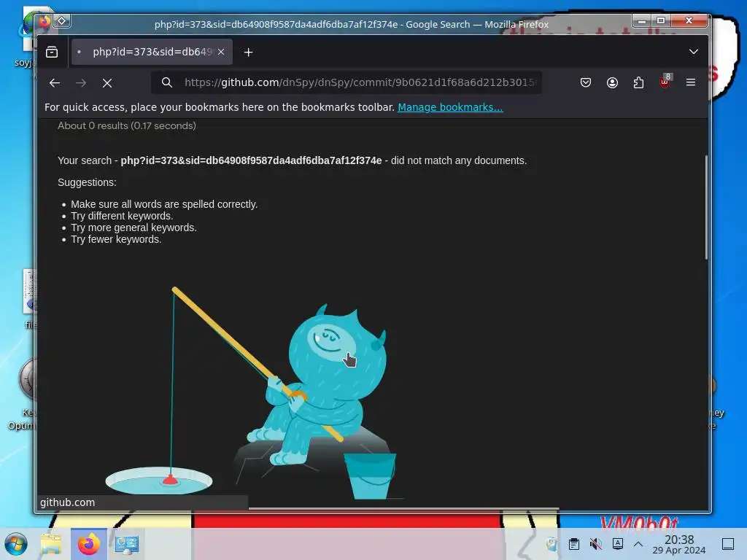This screenshot has height=560, width=747.
Task: Open the Firefox application hamburger menu
Action: coord(691,83)
